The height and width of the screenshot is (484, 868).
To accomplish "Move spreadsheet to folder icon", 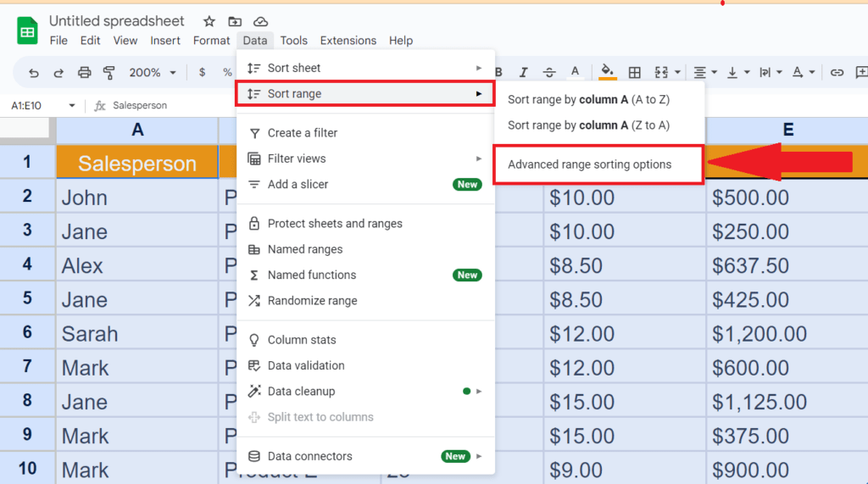I will coord(235,21).
